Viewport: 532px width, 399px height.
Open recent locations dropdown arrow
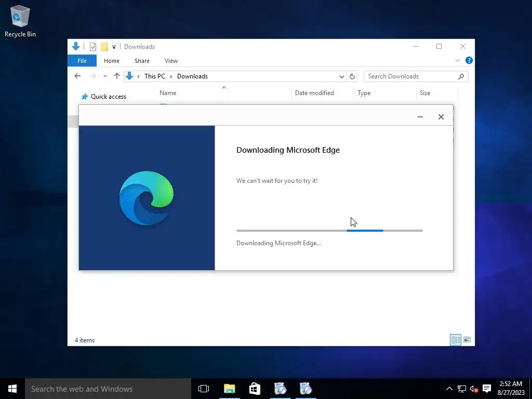pyautogui.click(x=105, y=76)
